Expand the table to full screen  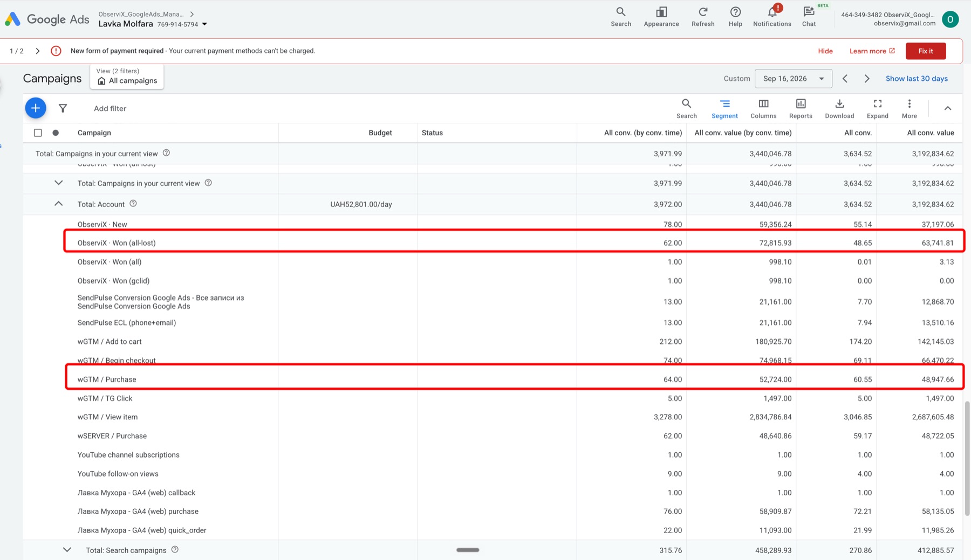(878, 108)
